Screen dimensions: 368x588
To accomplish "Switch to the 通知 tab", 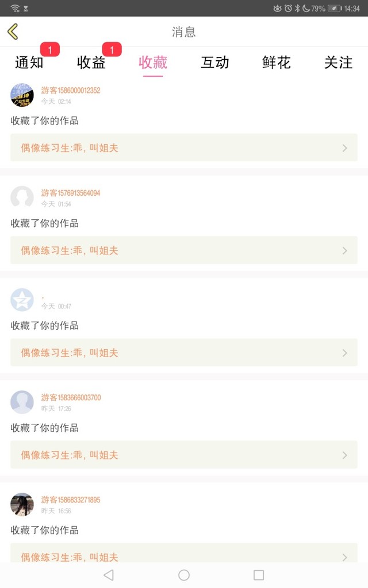I will pyautogui.click(x=29, y=62).
